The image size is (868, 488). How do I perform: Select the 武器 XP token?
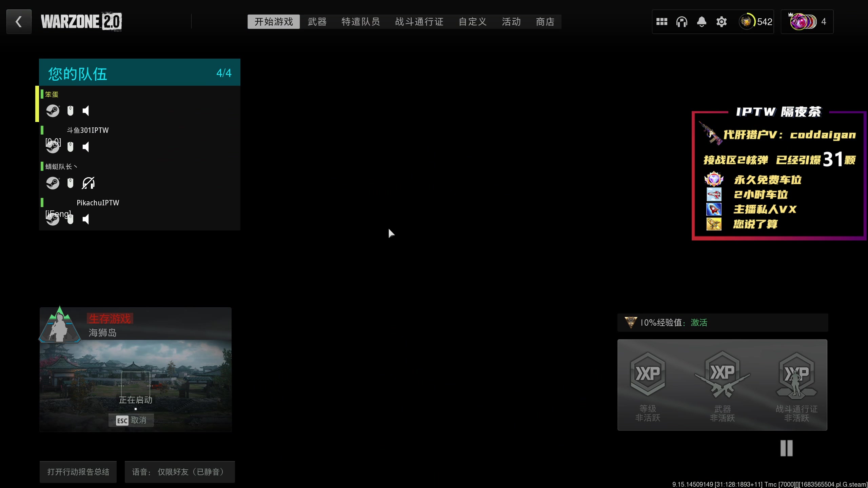(x=722, y=386)
